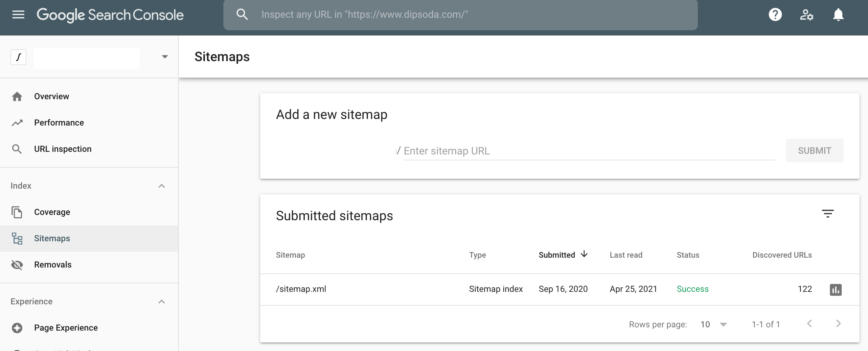The image size is (868, 351).
Task: Go to Overview page
Action: (x=52, y=96)
